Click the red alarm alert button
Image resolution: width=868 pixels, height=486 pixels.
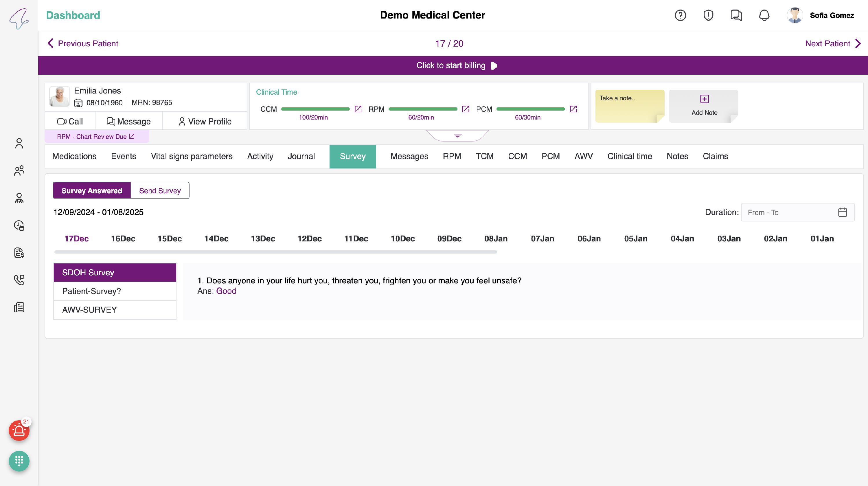(x=19, y=430)
